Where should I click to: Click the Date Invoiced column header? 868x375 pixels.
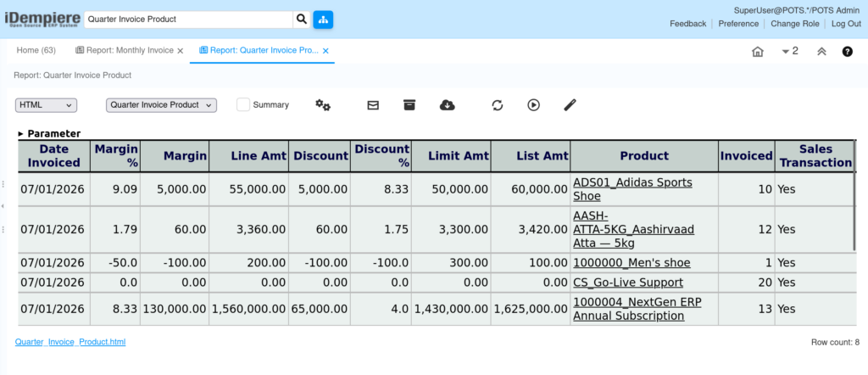click(x=54, y=156)
